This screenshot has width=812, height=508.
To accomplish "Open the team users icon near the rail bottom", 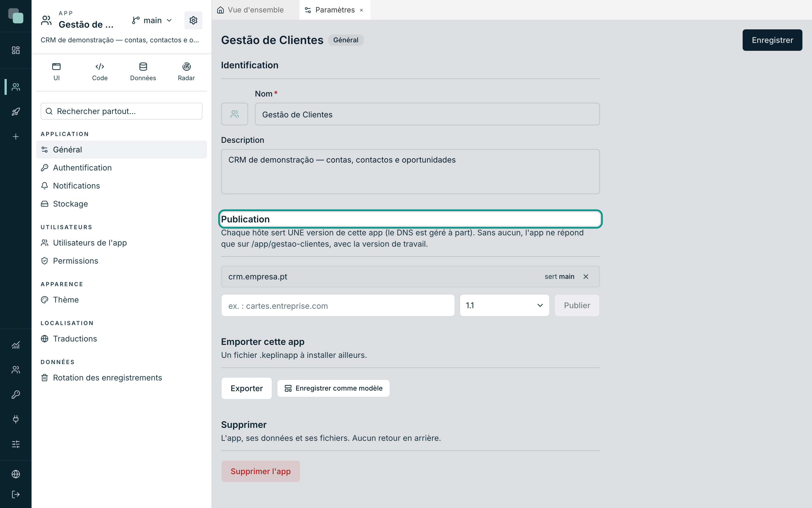I will [x=16, y=370].
